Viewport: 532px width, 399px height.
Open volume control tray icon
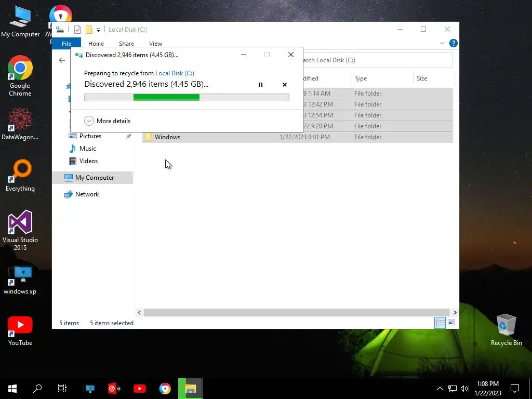coord(464,389)
